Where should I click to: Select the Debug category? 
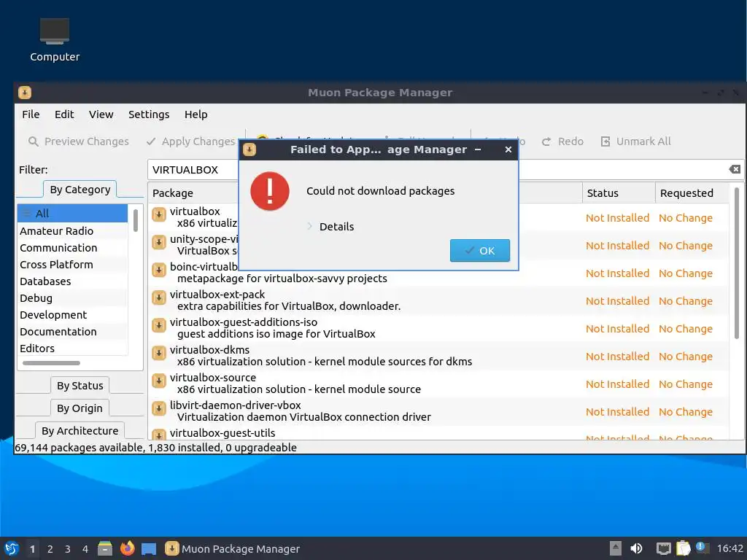tap(72, 298)
